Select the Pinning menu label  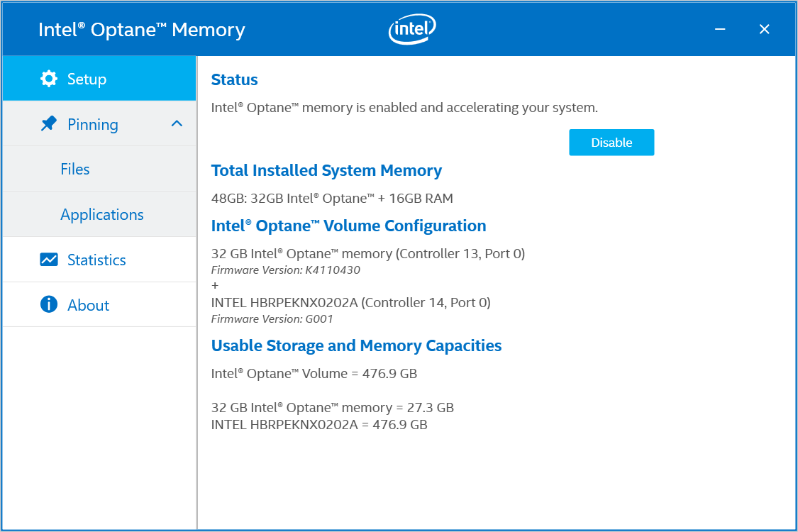click(93, 124)
